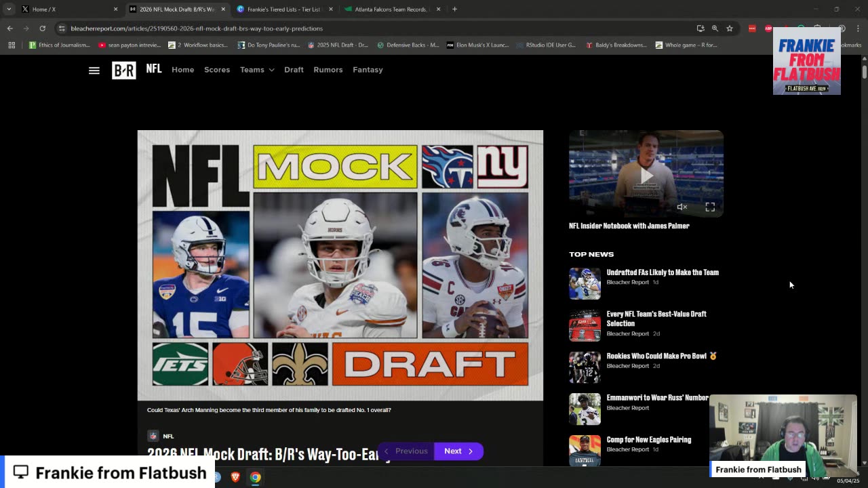Expand the Teams dropdown
Viewport: 868px width, 488px height.
click(x=257, y=70)
